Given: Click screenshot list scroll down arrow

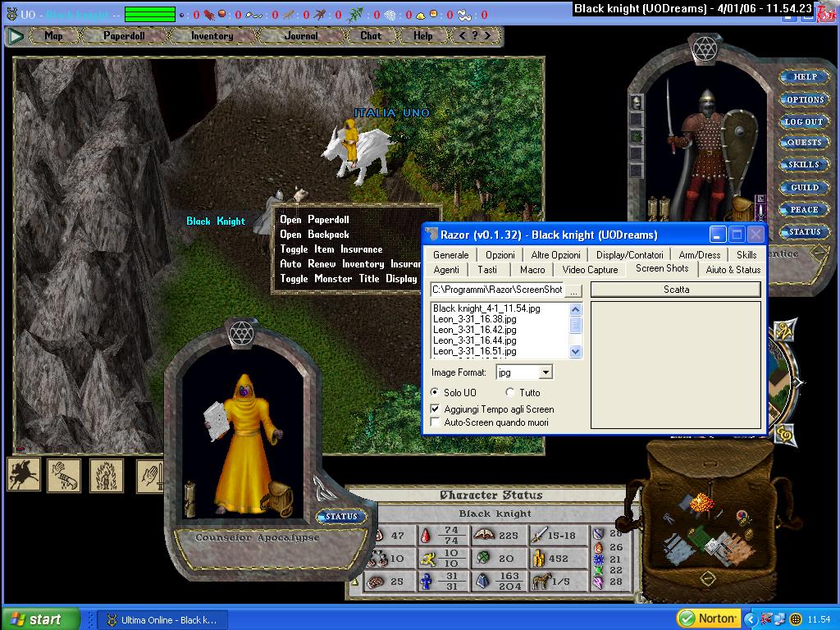Looking at the screenshot, I should pyautogui.click(x=575, y=351).
